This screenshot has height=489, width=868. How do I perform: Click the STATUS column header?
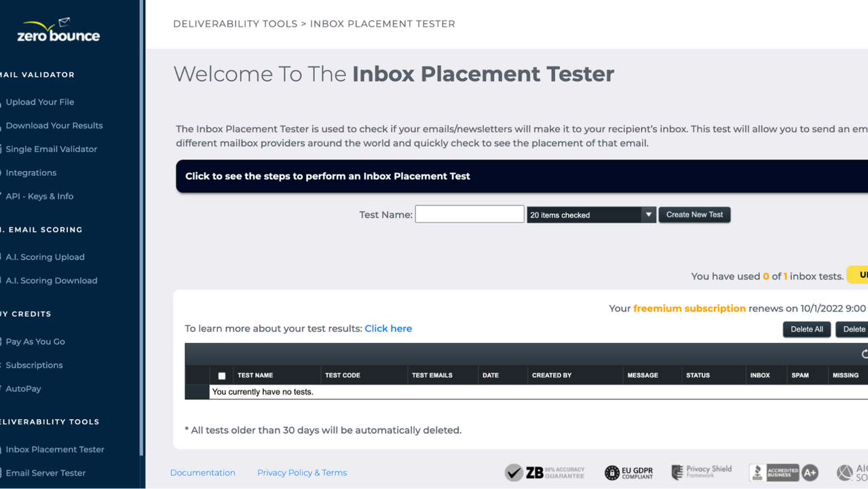tap(698, 375)
